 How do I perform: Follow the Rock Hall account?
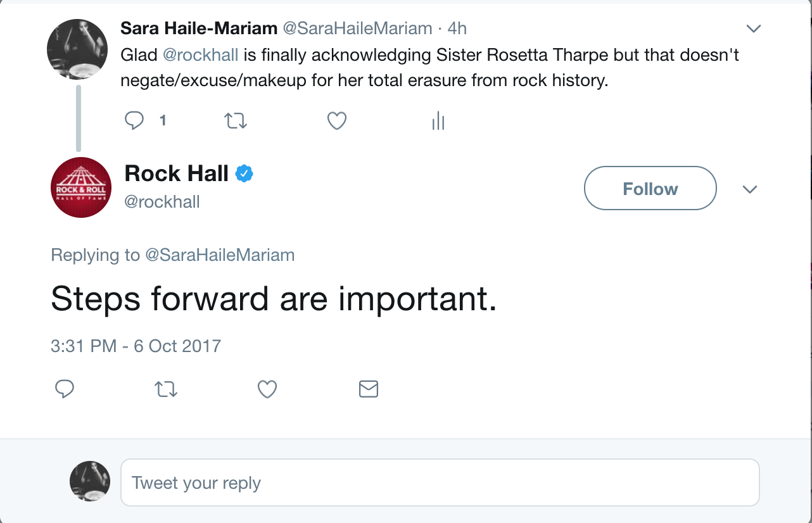click(x=650, y=188)
